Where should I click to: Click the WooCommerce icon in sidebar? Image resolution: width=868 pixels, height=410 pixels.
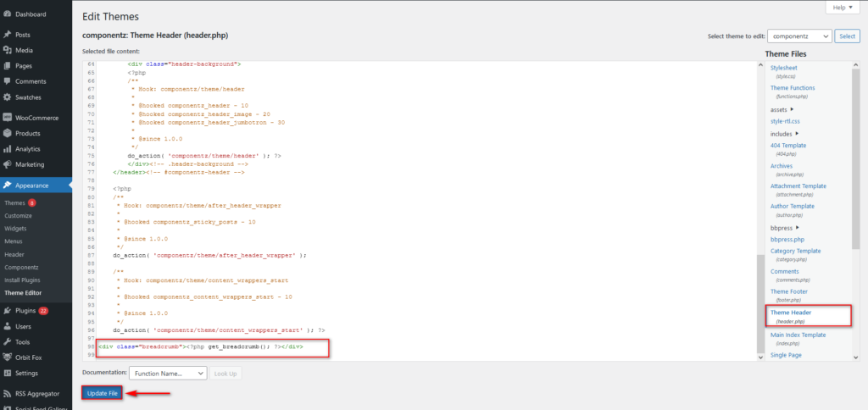tap(7, 117)
